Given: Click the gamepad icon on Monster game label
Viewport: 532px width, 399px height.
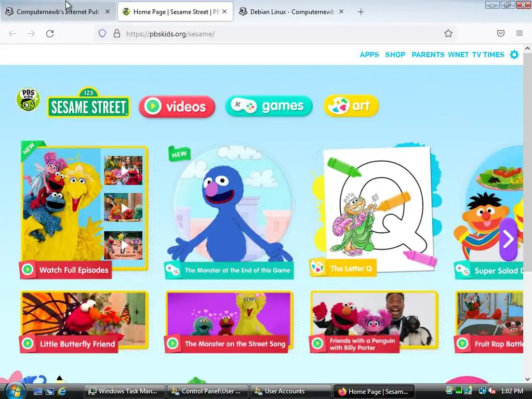Looking at the screenshot, I should (x=172, y=270).
